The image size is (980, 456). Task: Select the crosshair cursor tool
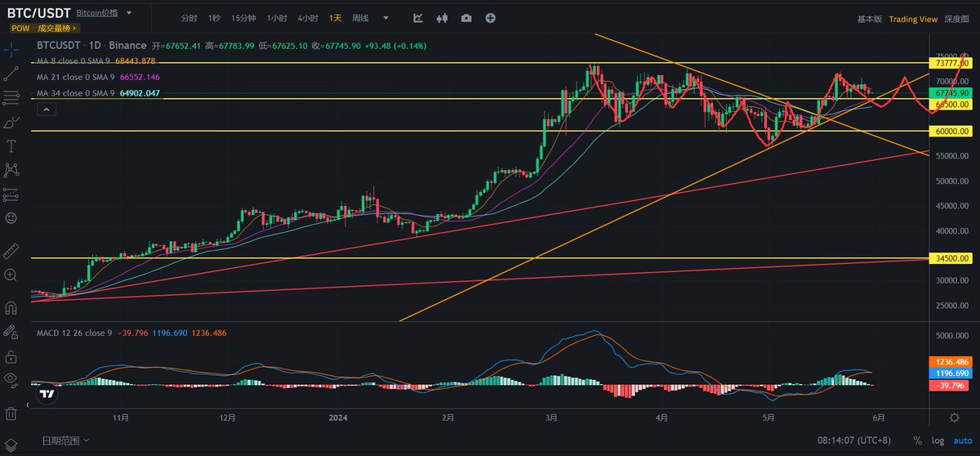(x=11, y=49)
